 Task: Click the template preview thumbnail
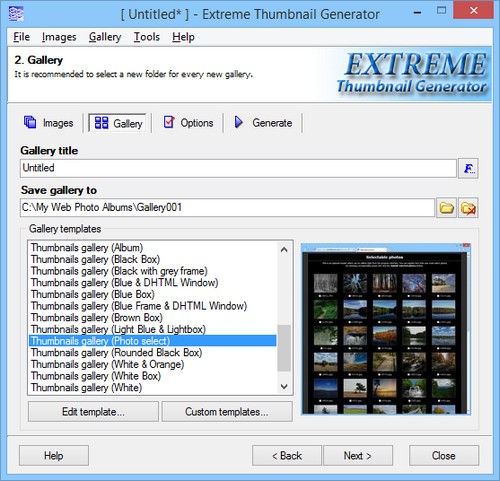pyautogui.click(x=386, y=329)
